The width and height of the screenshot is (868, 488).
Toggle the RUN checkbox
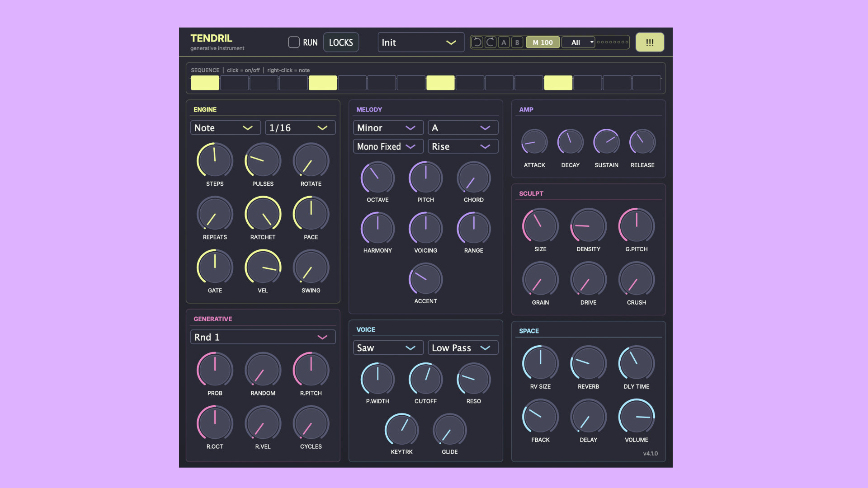pos(294,42)
